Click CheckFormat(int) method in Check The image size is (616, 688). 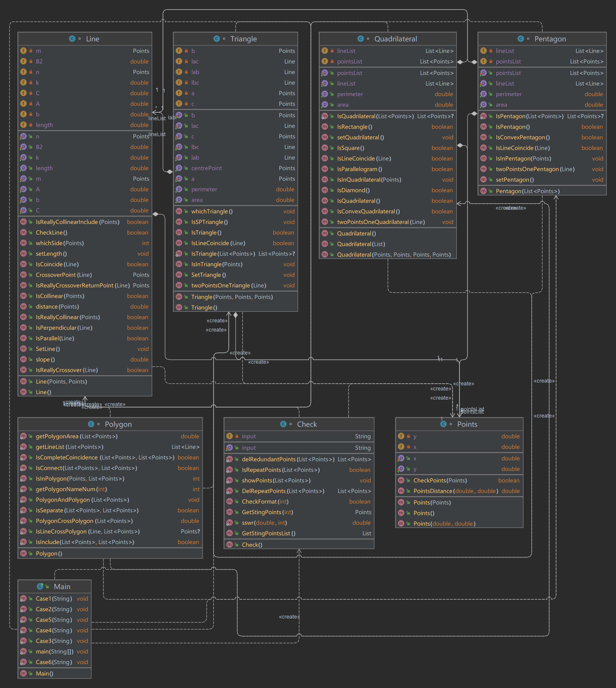click(299, 501)
